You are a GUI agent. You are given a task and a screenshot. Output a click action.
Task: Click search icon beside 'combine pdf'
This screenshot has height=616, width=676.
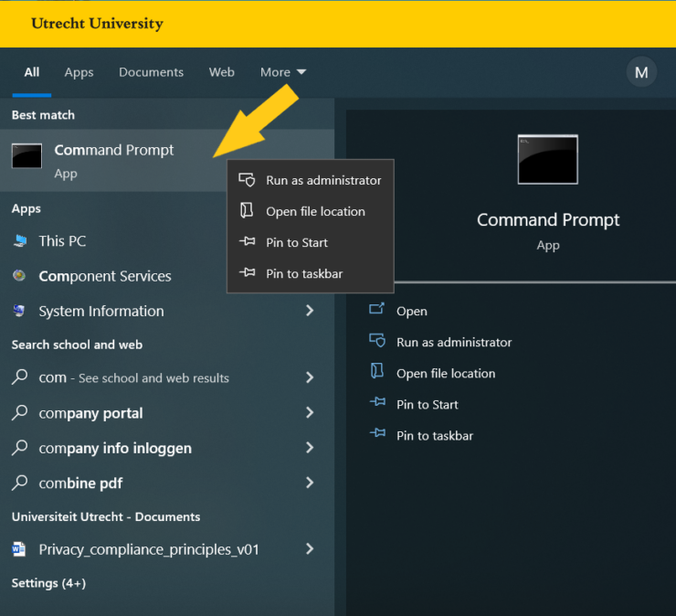19,483
